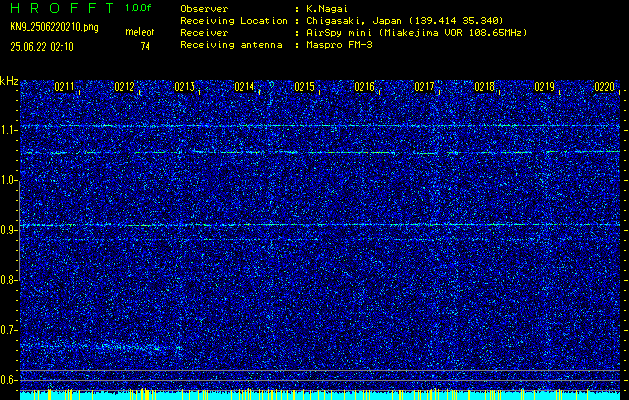This screenshot has height=400, width=629.
Task: Click the 0.6 frequency axis label
Action: (8, 380)
